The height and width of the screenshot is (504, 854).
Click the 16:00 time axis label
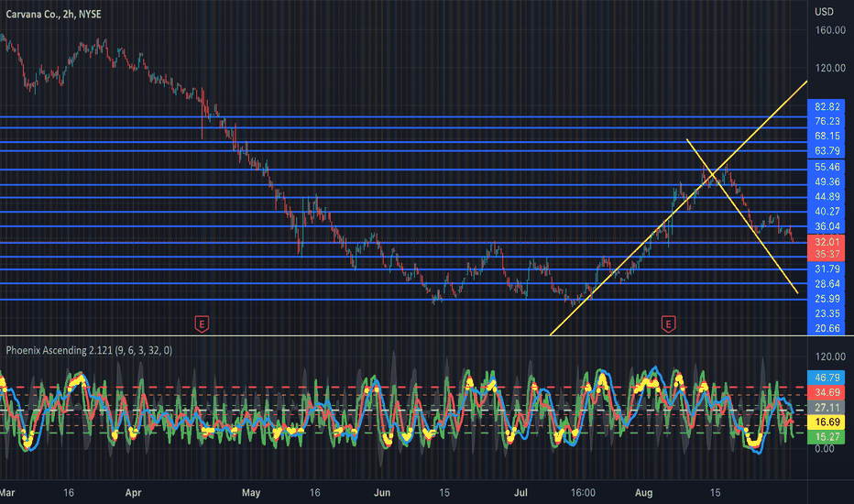(x=583, y=493)
